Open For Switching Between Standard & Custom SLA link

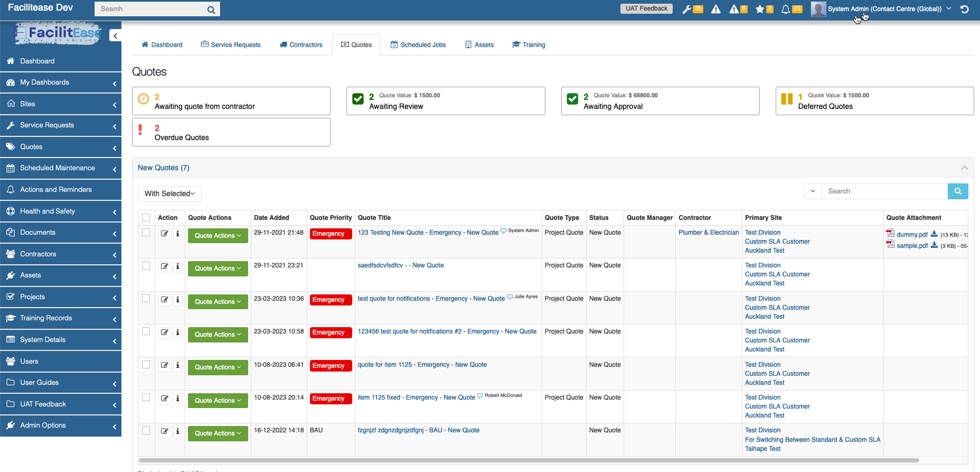(813, 440)
